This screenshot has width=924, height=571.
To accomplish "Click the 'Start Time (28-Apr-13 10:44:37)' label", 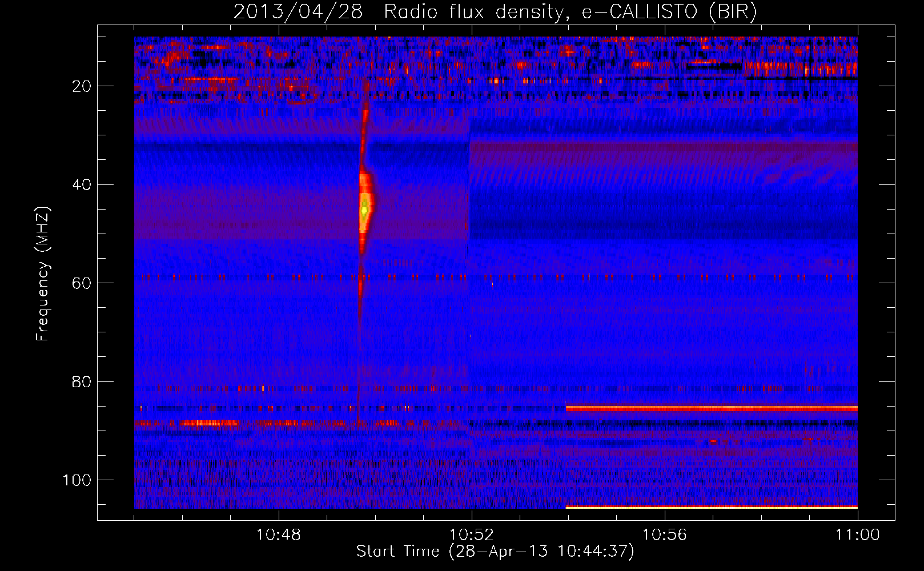I will tap(495, 552).
